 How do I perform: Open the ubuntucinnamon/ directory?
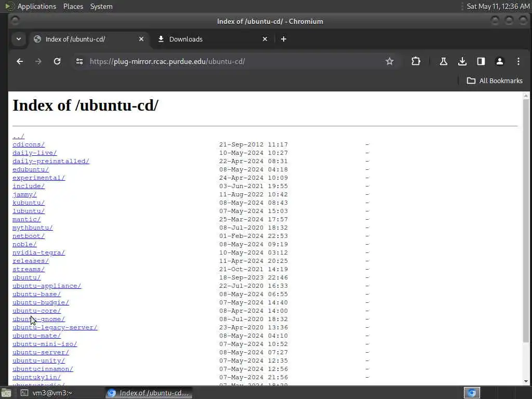coord(43,369)
